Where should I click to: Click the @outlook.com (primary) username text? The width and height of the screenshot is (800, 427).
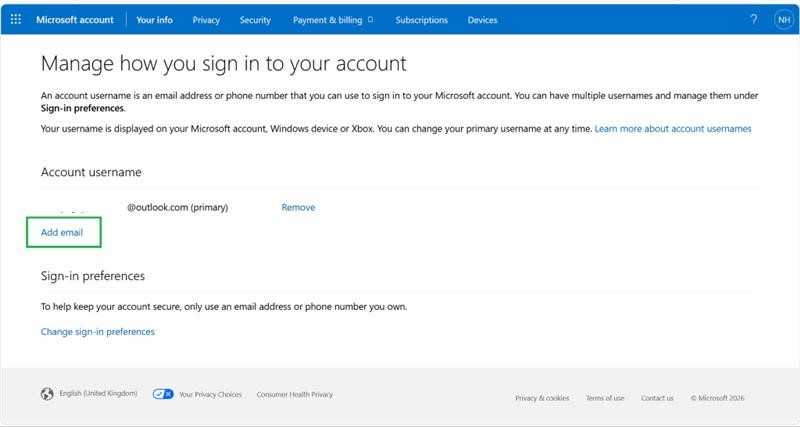pyautogui.click(x=178, y=207)
